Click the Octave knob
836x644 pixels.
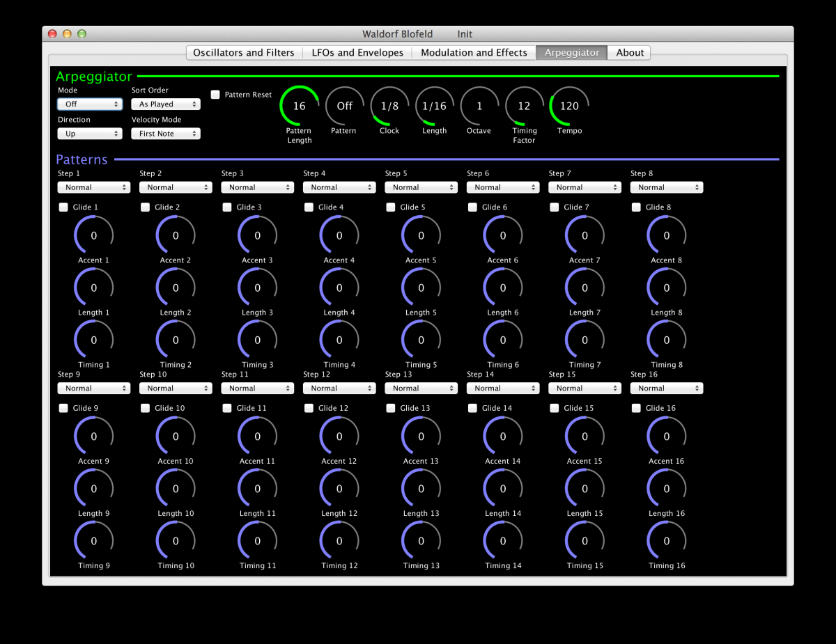click(479, 106)
